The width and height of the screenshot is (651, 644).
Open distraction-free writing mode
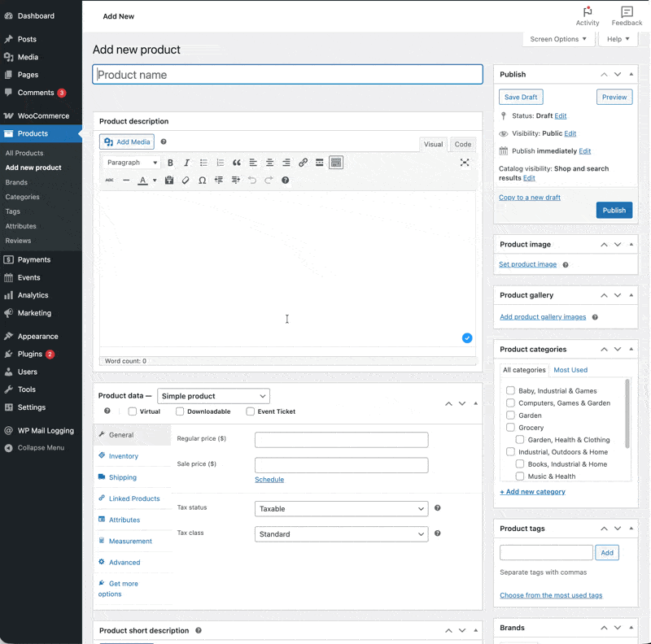(x=465, y=163)
